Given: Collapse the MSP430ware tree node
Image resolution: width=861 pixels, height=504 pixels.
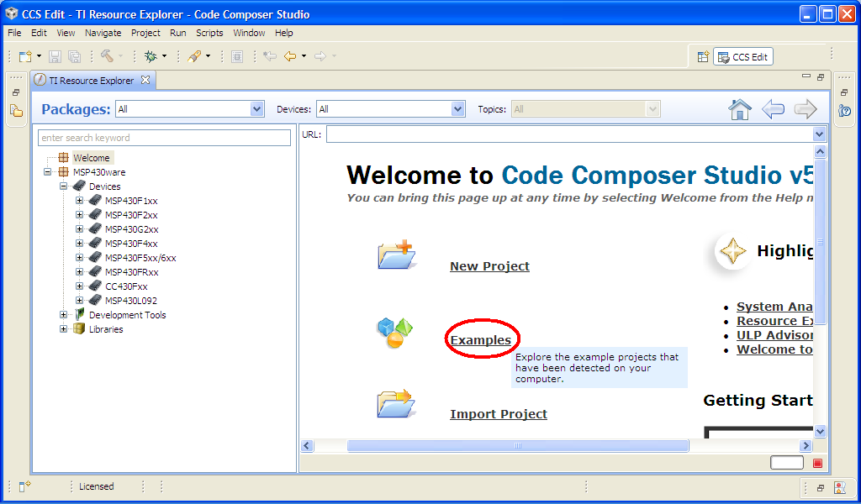Looking at the screenshot, I should point(48,172).
